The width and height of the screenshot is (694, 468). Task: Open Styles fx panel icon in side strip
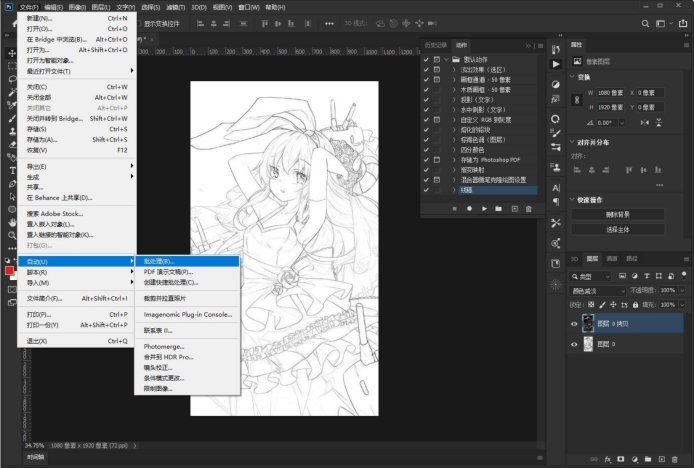555,100
